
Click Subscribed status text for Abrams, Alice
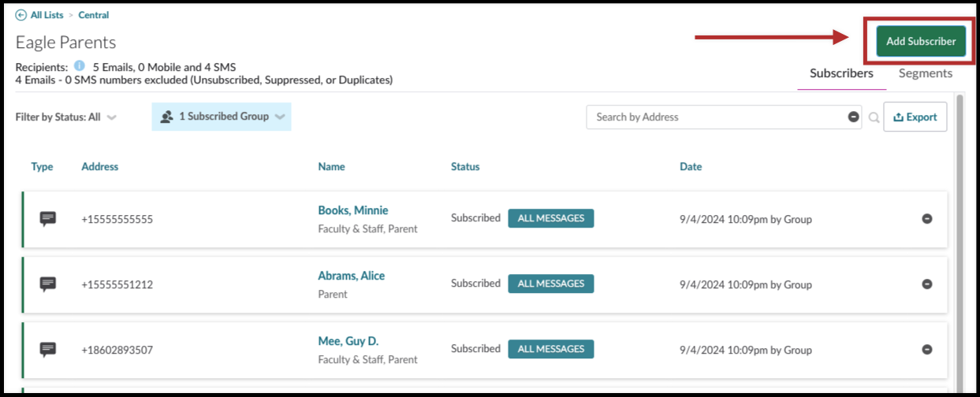tap(475, 283)
